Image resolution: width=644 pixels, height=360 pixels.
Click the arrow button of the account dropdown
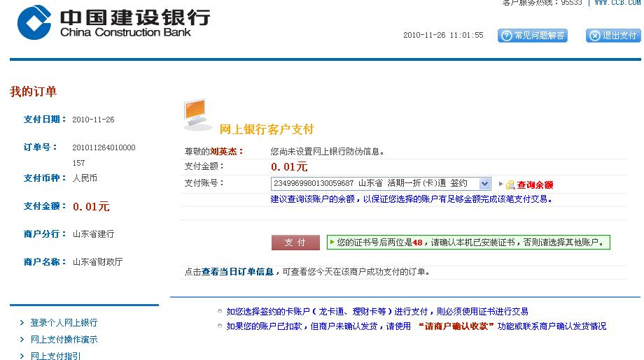point(484,184)
